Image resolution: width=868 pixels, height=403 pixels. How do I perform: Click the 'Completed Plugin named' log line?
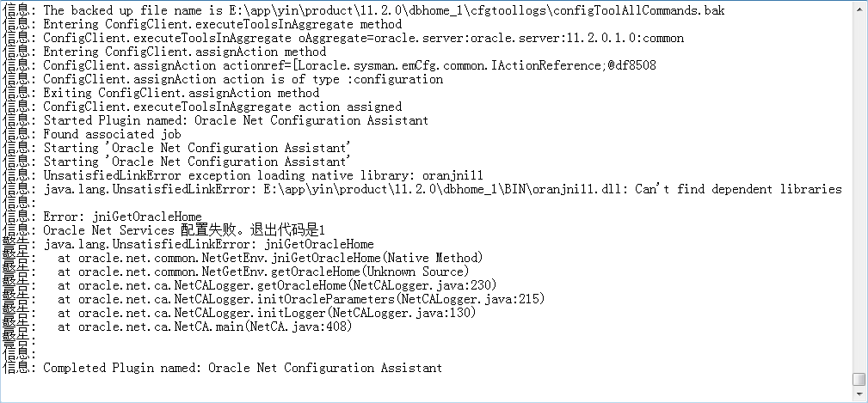tap(223, 368)
